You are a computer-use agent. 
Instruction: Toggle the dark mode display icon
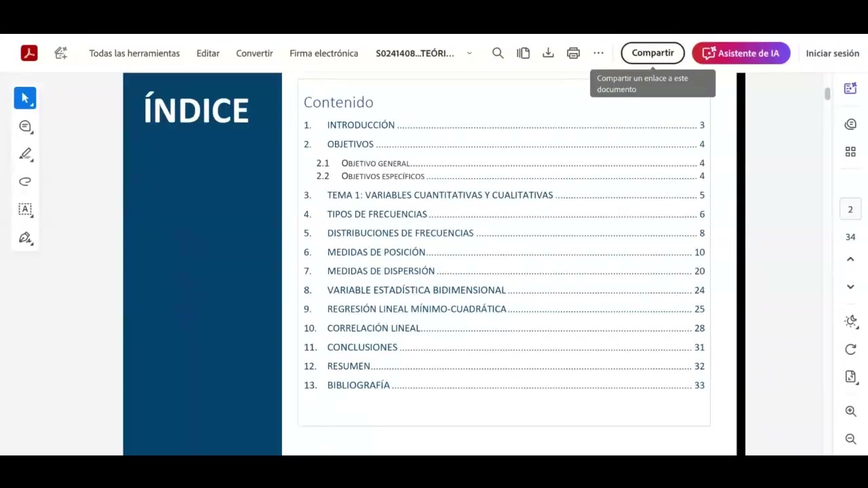850,321
